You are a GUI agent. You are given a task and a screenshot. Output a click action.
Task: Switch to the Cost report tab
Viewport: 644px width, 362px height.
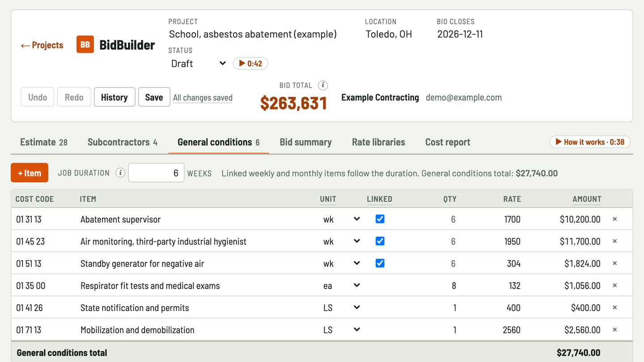click(448, 142)
